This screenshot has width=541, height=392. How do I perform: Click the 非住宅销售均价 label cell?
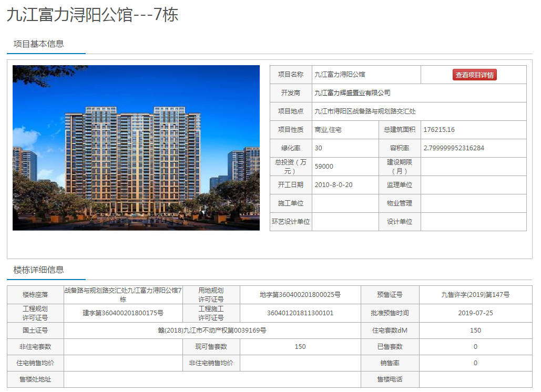tap(211, 363)
